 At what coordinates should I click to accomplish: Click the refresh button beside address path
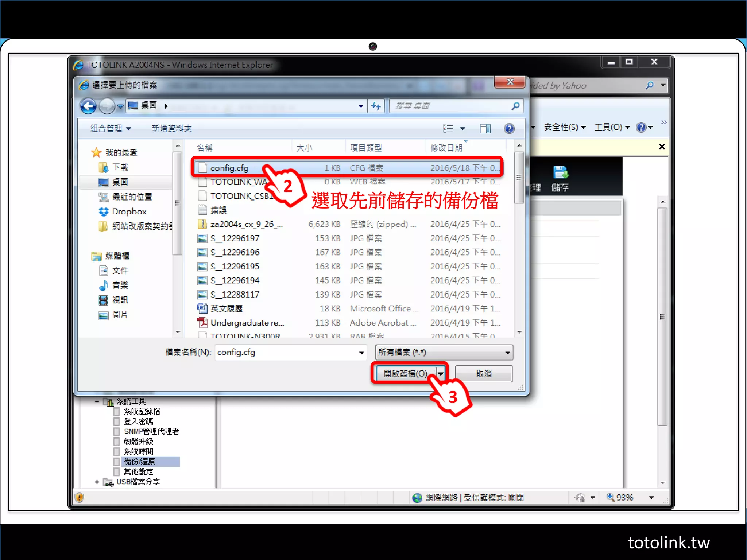pyautogui.click(x=376, y=106)
